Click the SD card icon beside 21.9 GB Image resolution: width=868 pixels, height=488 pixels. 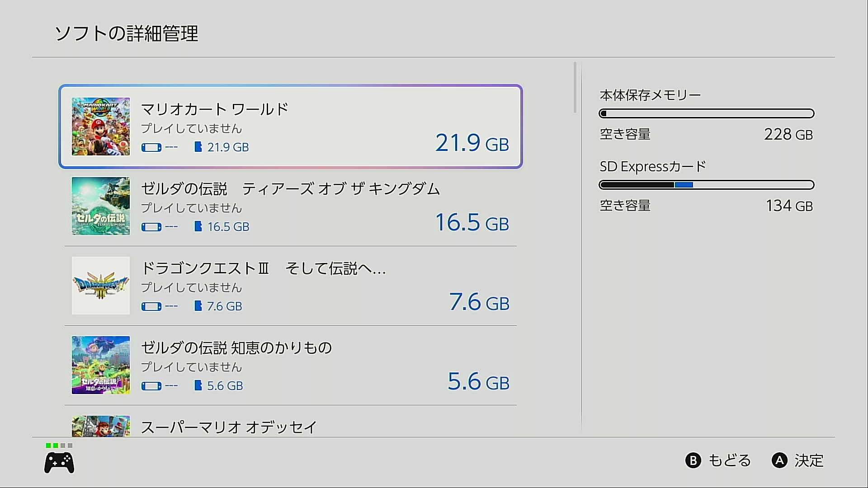[198, 147]
